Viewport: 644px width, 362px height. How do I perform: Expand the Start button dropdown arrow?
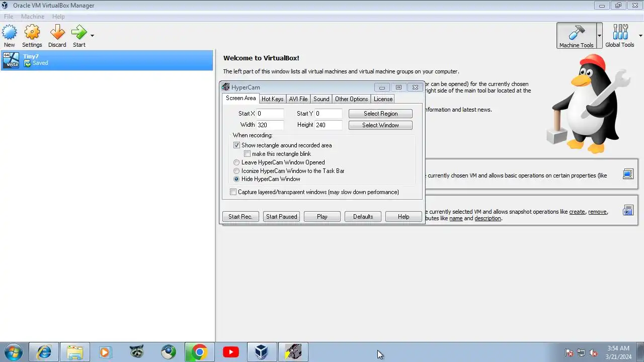click(92, 36)
